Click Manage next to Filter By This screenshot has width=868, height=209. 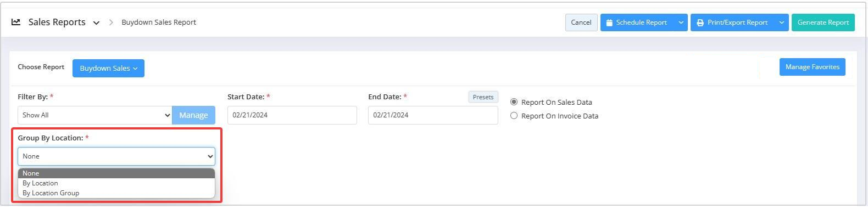point(193,115)
